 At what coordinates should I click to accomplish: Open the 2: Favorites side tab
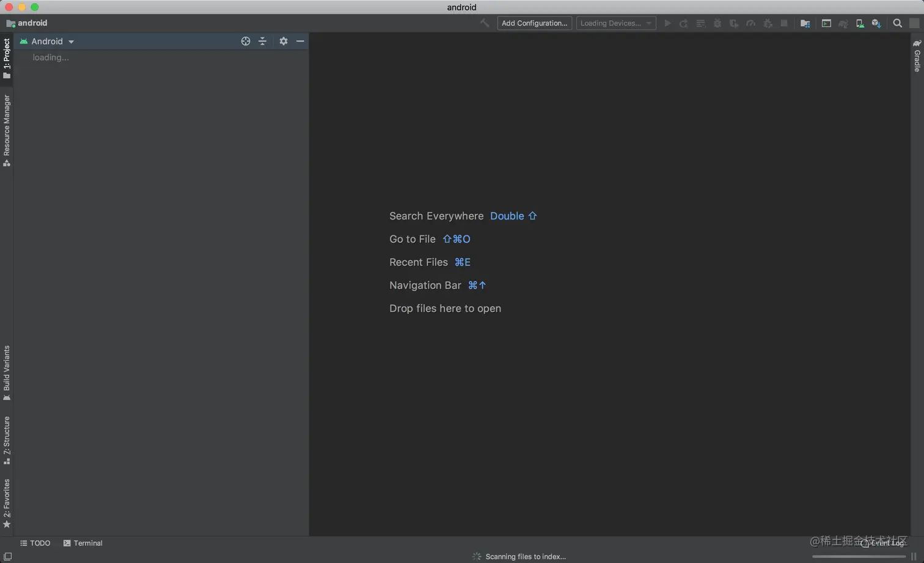[x=7, y=504]
